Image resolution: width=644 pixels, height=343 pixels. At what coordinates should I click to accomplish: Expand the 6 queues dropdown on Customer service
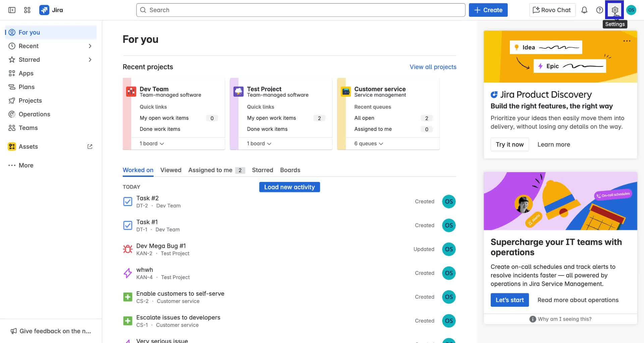[x=368, y=143]
